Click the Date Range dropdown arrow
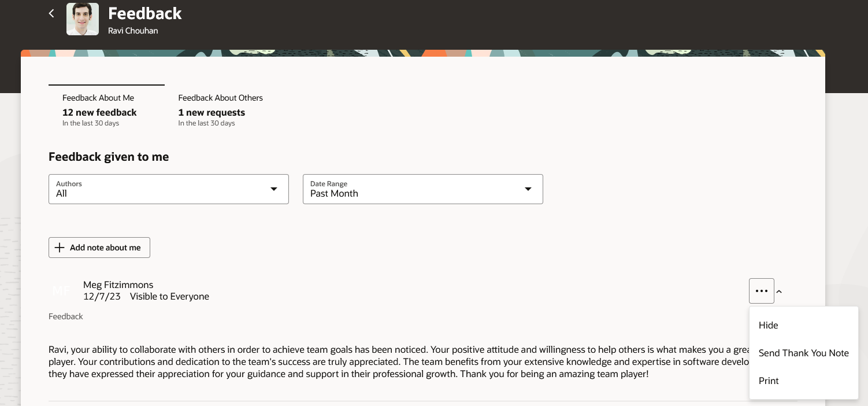This screenshot has height=406, width=868. point(528,189)
